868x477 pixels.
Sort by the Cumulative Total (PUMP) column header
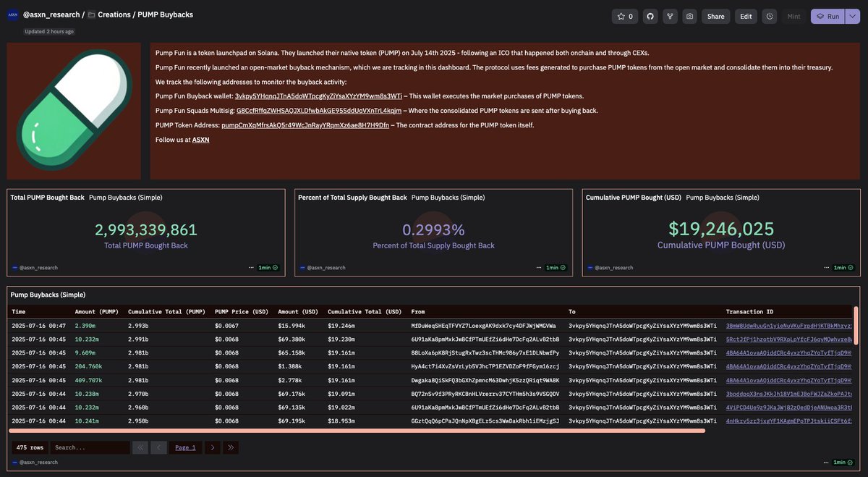166,312
